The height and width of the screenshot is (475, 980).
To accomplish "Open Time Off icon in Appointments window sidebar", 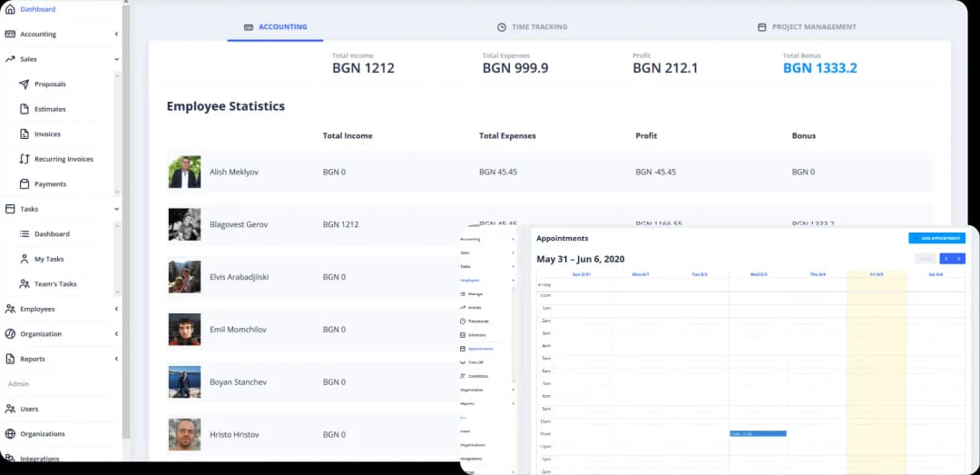I will (463, 362).
